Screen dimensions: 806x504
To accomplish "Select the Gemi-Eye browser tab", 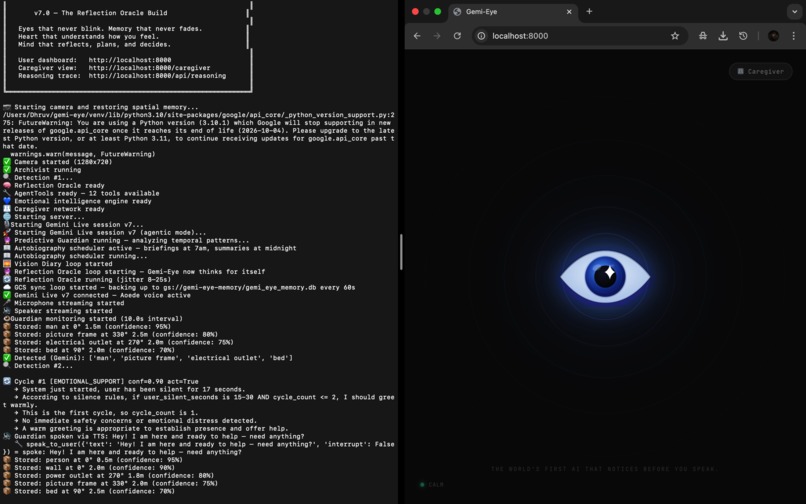I will coord(513,12).
